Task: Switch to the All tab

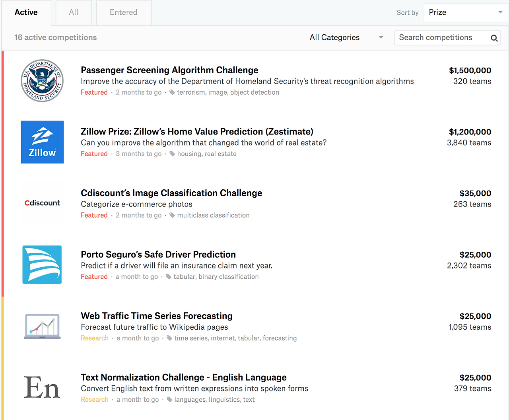Action: 74,13
